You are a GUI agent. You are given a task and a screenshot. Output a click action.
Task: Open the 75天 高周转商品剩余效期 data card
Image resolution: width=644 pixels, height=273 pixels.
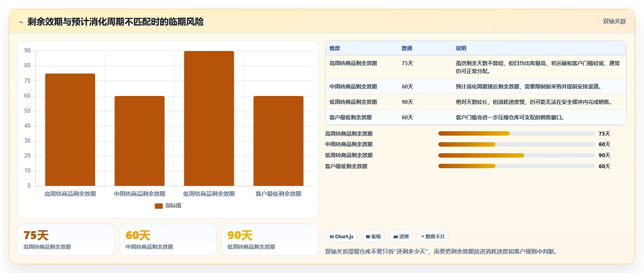tap(66, 240)
